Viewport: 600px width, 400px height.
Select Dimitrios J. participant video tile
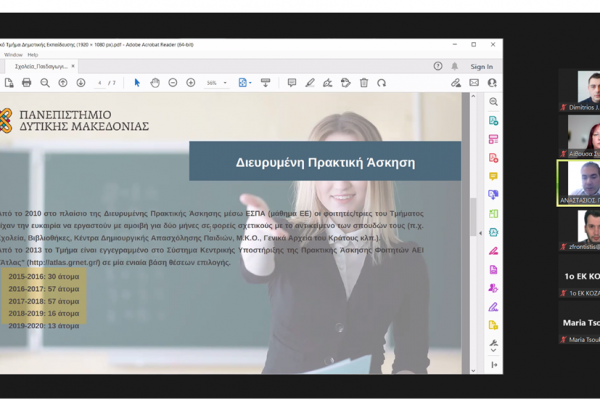pos(579,91)
